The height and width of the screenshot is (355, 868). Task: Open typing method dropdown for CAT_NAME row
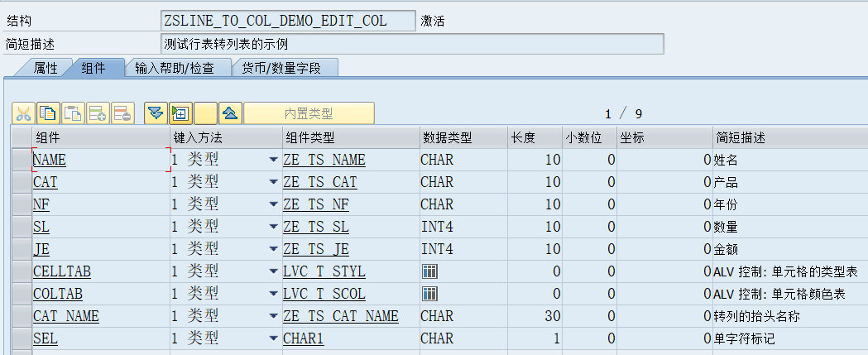tap(273, 315)
